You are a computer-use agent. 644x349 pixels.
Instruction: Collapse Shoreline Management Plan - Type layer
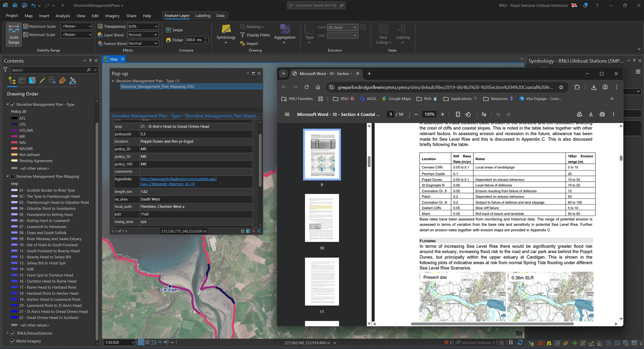point(7,104)
